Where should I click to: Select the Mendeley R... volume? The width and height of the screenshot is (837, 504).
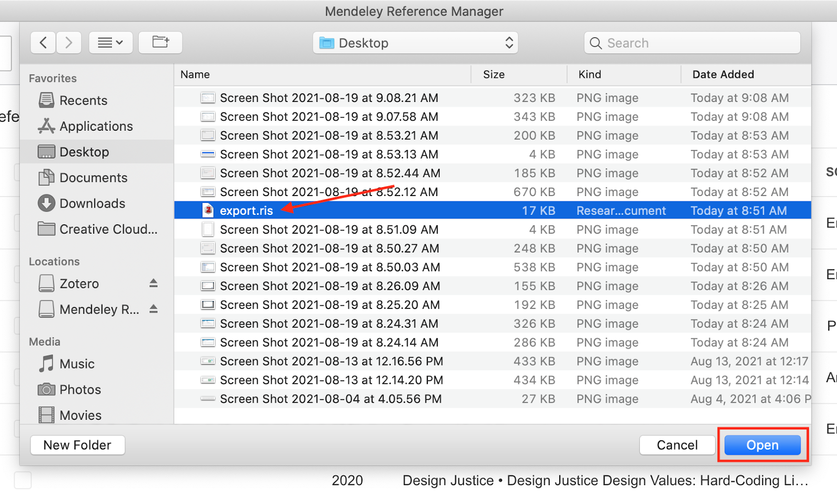point(89,310)
